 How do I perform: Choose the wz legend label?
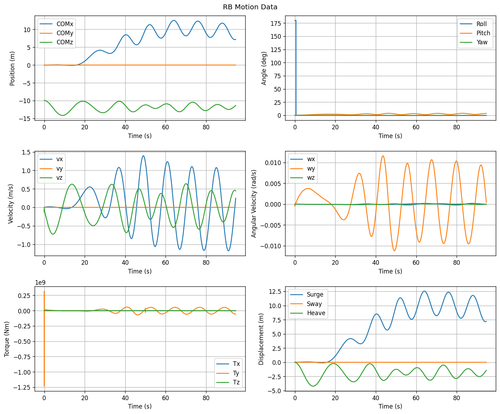coord(311,178)
